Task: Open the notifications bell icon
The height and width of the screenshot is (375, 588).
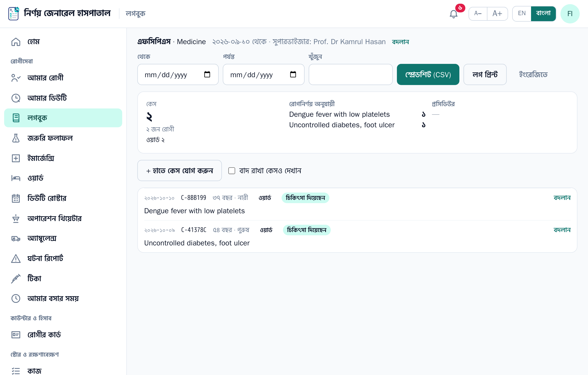Action: (453, 14)
